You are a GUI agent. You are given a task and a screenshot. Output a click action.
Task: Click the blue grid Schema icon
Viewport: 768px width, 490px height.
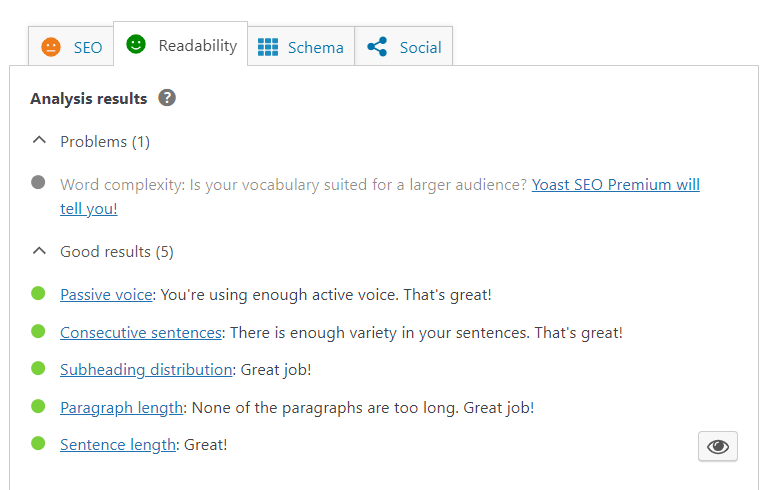pos(268,47)
